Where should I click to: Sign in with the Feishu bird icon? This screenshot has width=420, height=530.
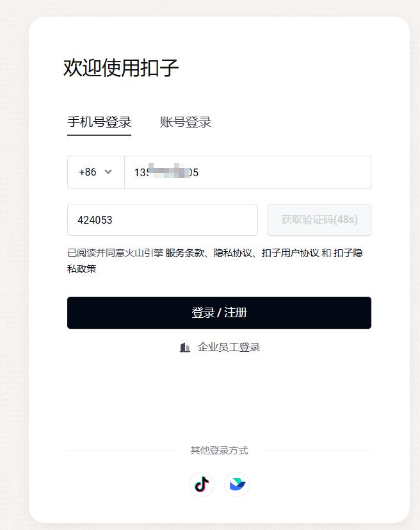pos(237,484)
